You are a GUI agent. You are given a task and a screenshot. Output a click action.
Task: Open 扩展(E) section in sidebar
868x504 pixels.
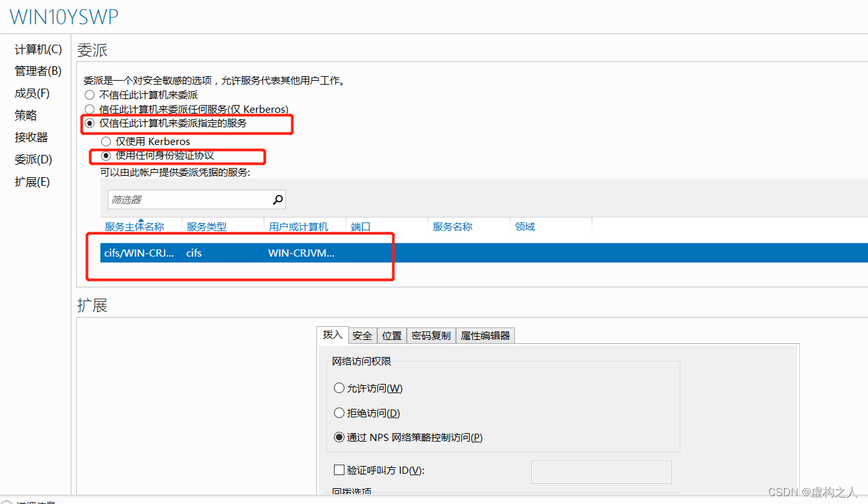32,182
